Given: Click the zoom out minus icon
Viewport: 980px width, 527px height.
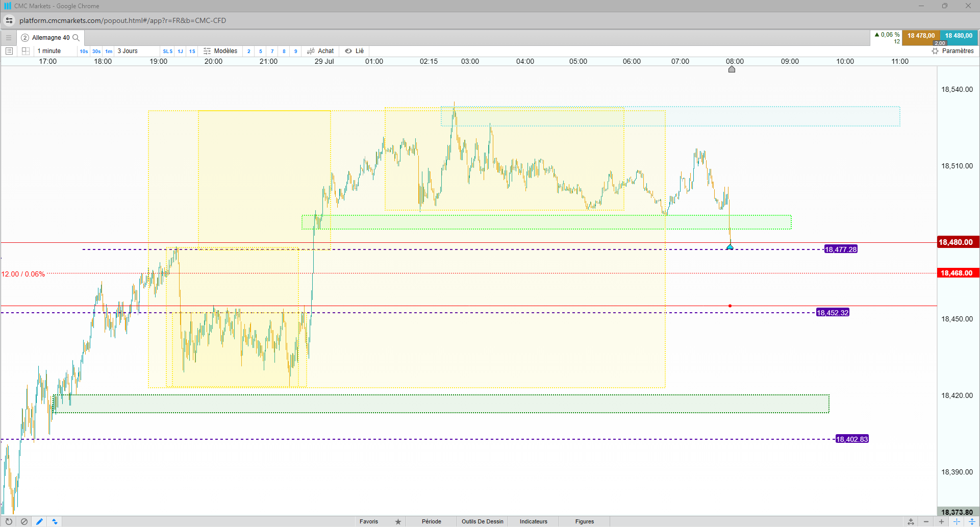Looking at the screenshot, I should 926,521.
